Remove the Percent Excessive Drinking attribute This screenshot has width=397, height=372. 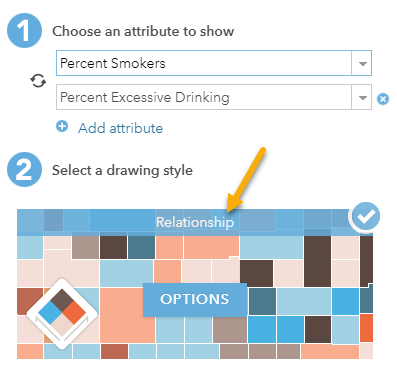(x=383, y=99)
